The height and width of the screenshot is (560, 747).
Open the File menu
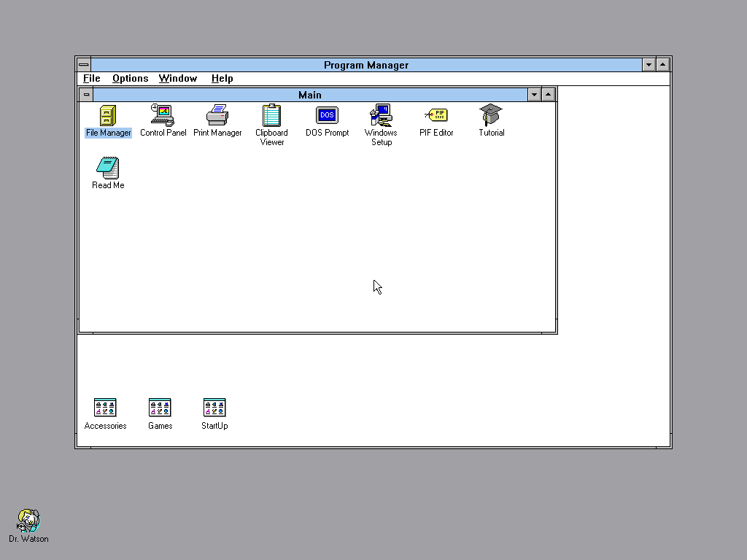pyautogui.click(x=91, y=79)
